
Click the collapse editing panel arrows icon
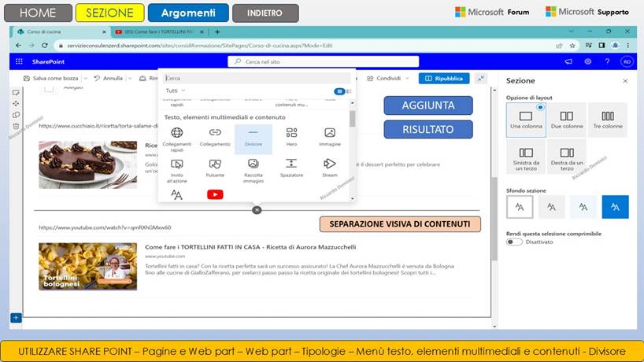[x=480, y=78]
